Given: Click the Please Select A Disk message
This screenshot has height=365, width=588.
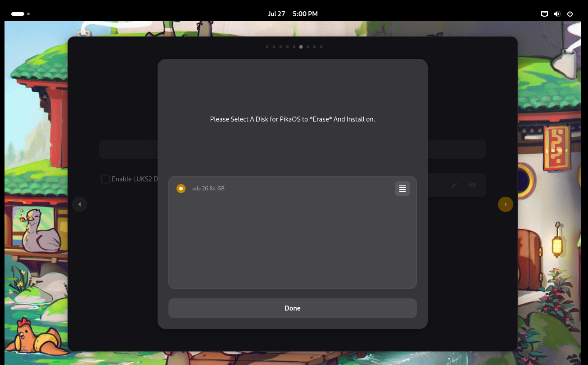Looking at the screenshot, I should pos(293,119).
